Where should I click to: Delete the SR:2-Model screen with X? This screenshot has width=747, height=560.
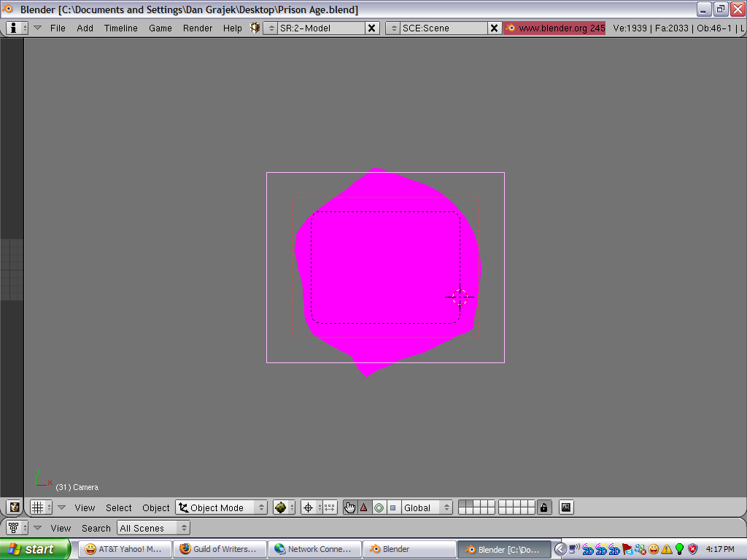point(372,28)
